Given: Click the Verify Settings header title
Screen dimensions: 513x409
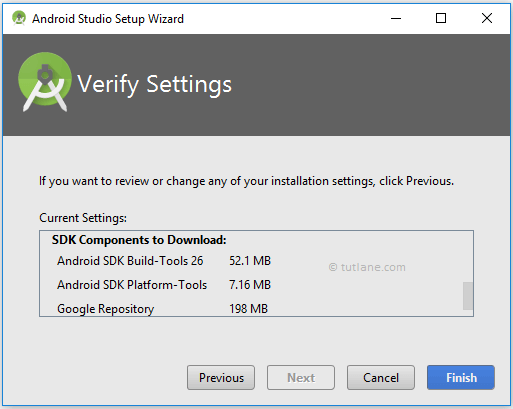Looking at the screenshot, I should pyautogui.click(x=154, y=84).
